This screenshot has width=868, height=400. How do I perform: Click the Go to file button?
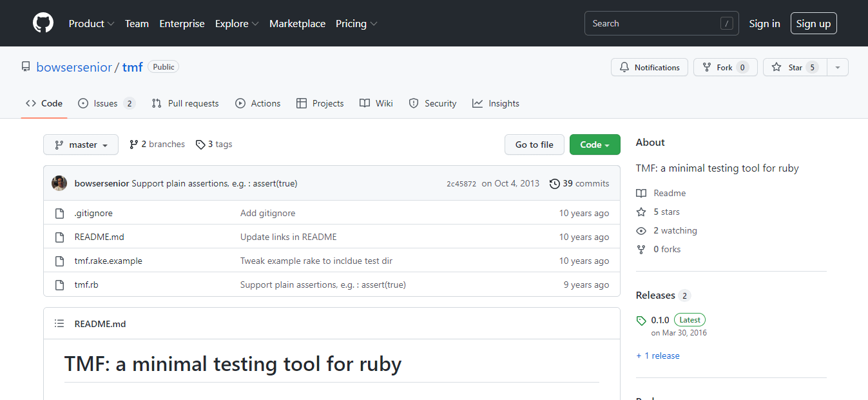[x=534, y=145]
